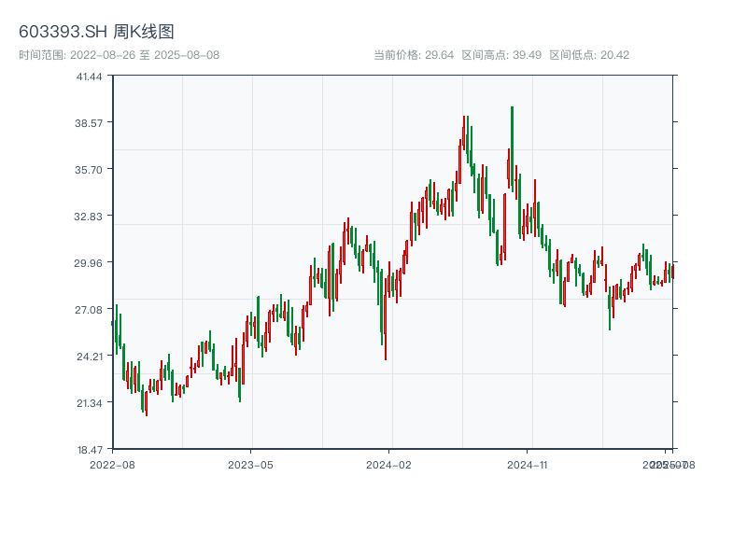Click the 2022-08 x-axis date label
The image size is (747, 560).
[112, 464]
